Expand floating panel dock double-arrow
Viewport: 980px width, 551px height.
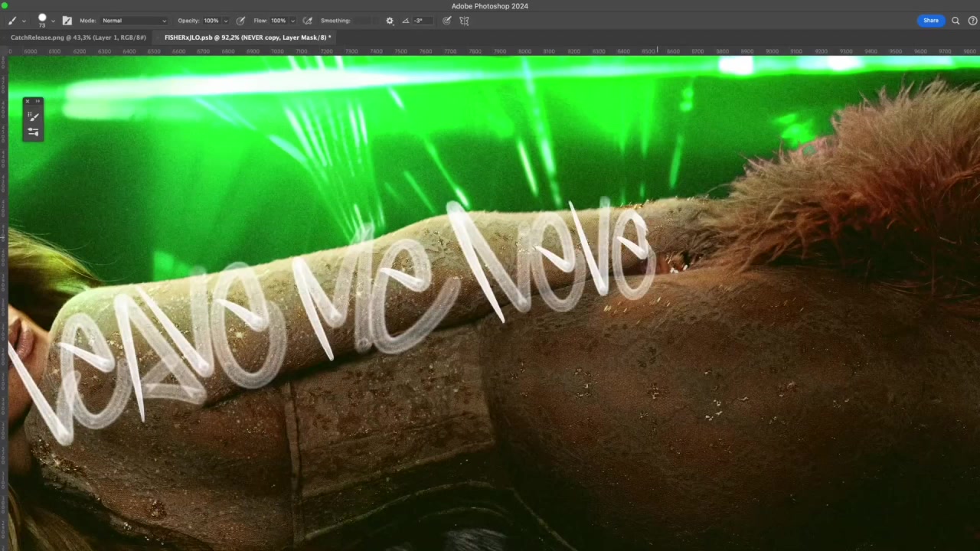pyautogui.click(x=38, y=101)
